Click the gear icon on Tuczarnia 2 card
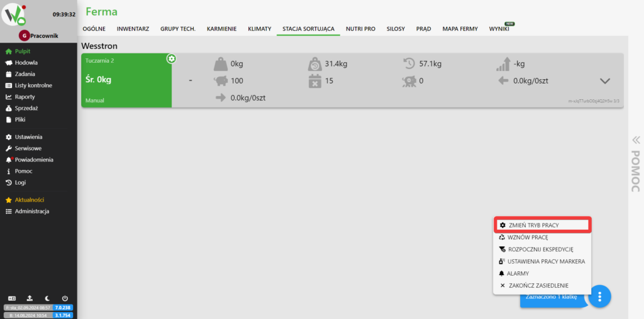Screen dimensions: 644x319 [x=171, y=58]
